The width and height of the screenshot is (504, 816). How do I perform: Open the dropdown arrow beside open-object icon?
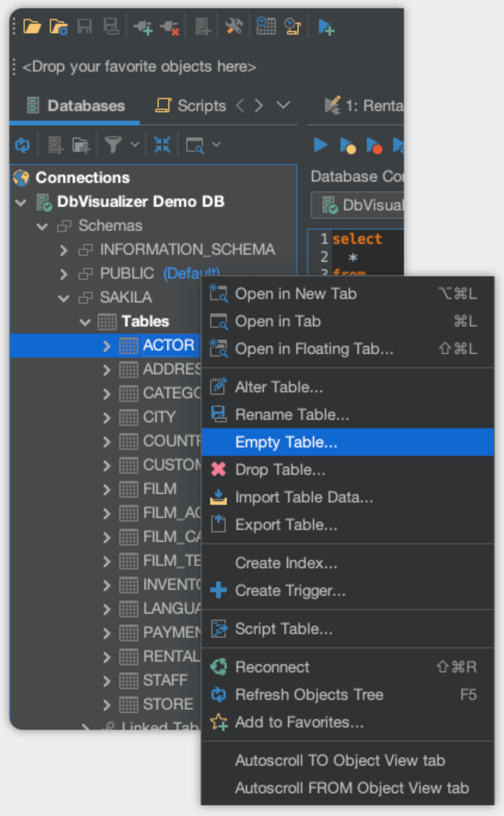tap(216, 145)
